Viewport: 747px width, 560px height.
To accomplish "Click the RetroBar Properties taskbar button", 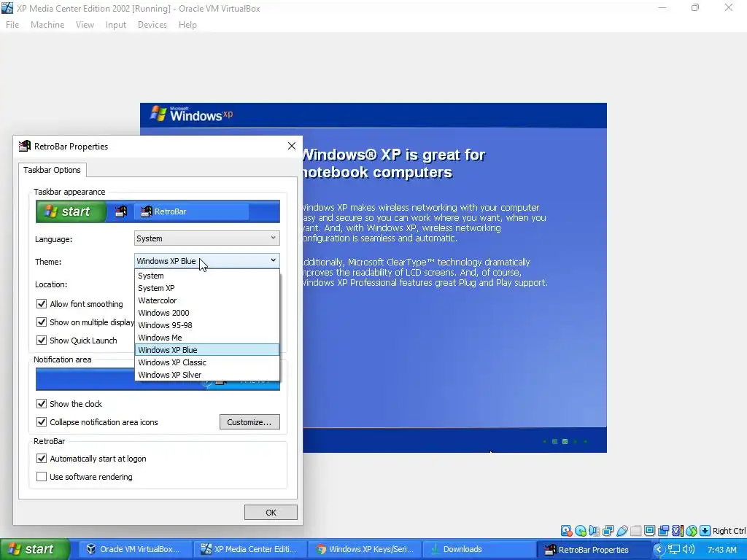I will point(593,549).
